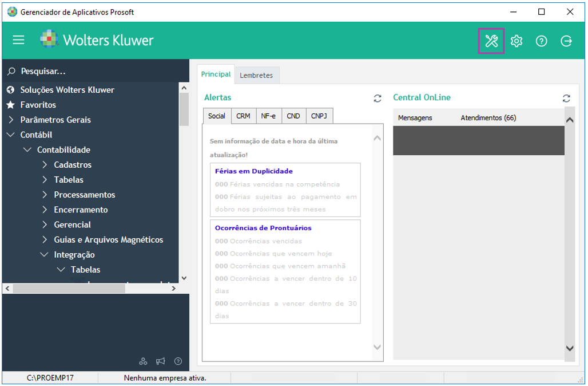Click the sidebar bottom help icon
Image resolution: width=588 pixels, height=386 pixels.
coord(178,361)
